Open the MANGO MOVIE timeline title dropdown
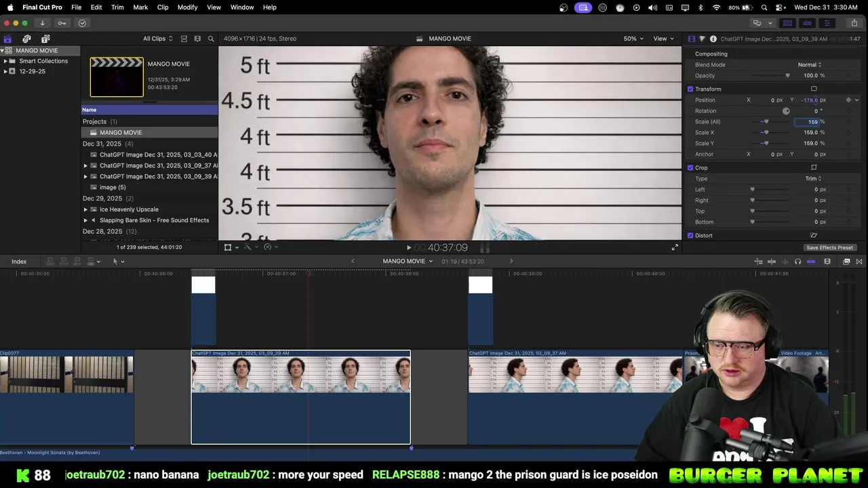Image resolution: width=868 pixels, height=488 pixels. (x=408, y=261)
